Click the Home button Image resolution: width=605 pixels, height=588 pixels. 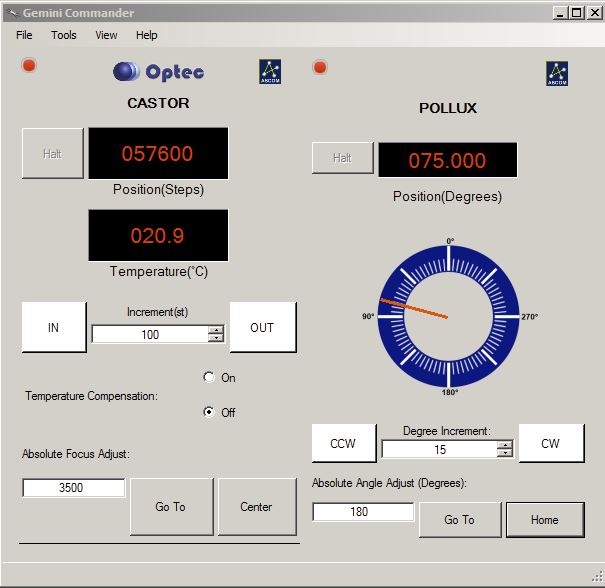pos(545,520)
